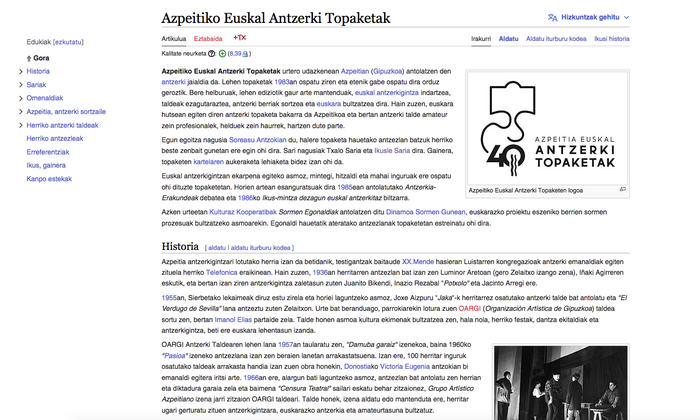This screenshot has height=420, width=700.
Task: Expand the Omenaldiak section in contents
Action: coord(21,98)
